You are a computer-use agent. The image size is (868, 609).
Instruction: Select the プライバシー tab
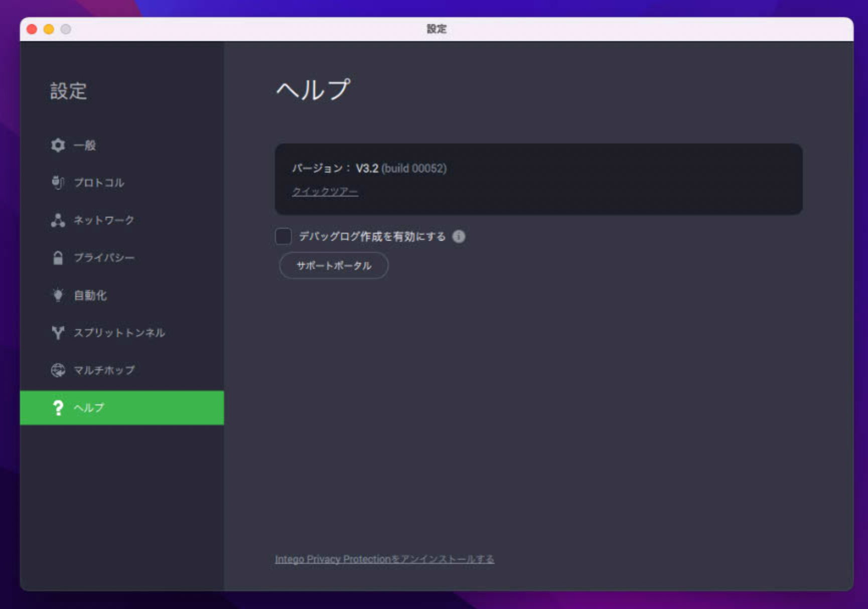tap(122, 258)
